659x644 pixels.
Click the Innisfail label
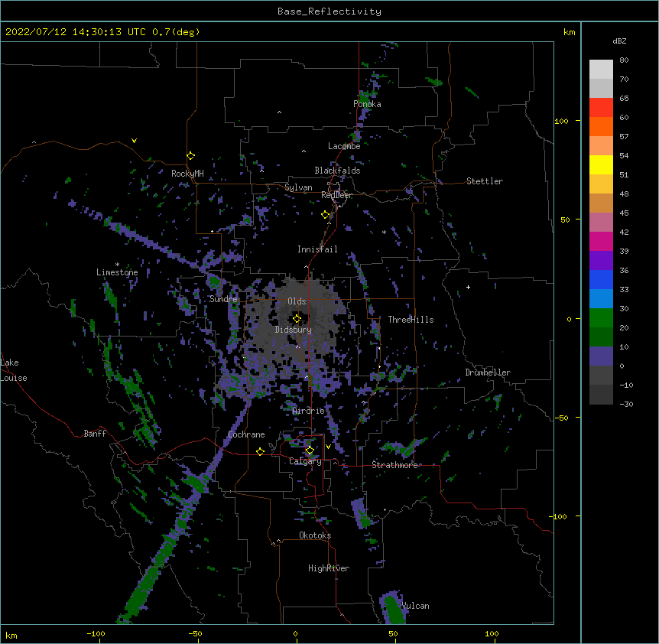click(317, 249)
